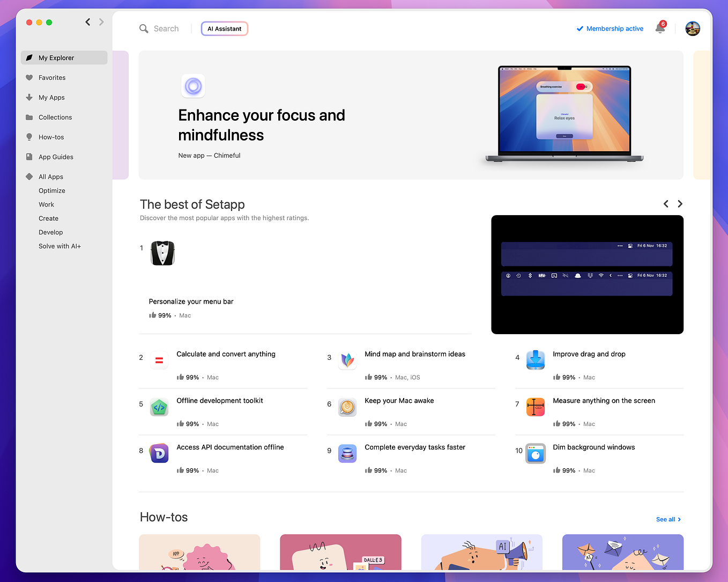Select the Optimize category
The height and width of the screenshot is (582, 728).
(x=52, y=191)
